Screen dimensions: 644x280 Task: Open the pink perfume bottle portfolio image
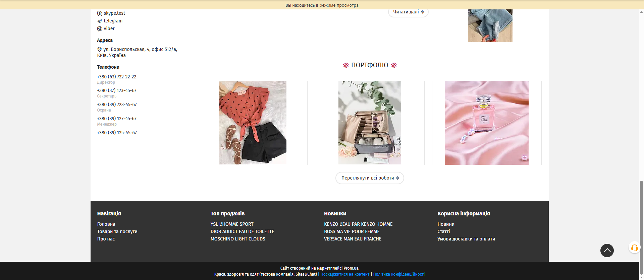486,123
